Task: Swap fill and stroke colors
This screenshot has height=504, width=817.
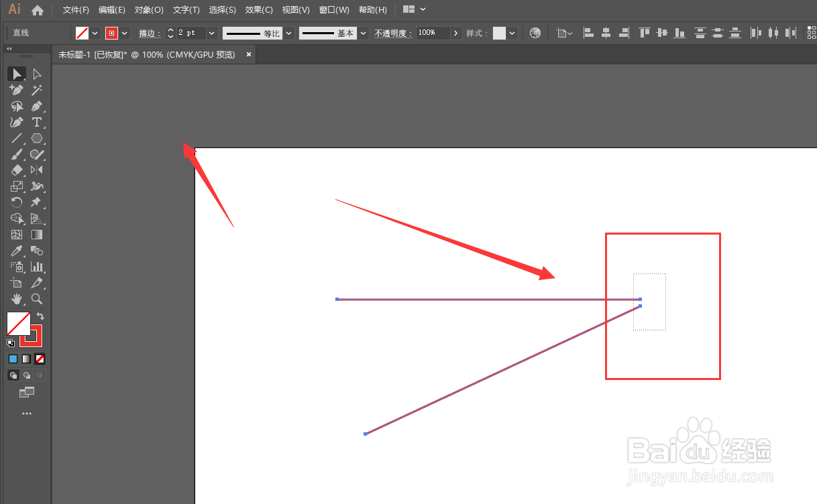Action: point(40,316)
